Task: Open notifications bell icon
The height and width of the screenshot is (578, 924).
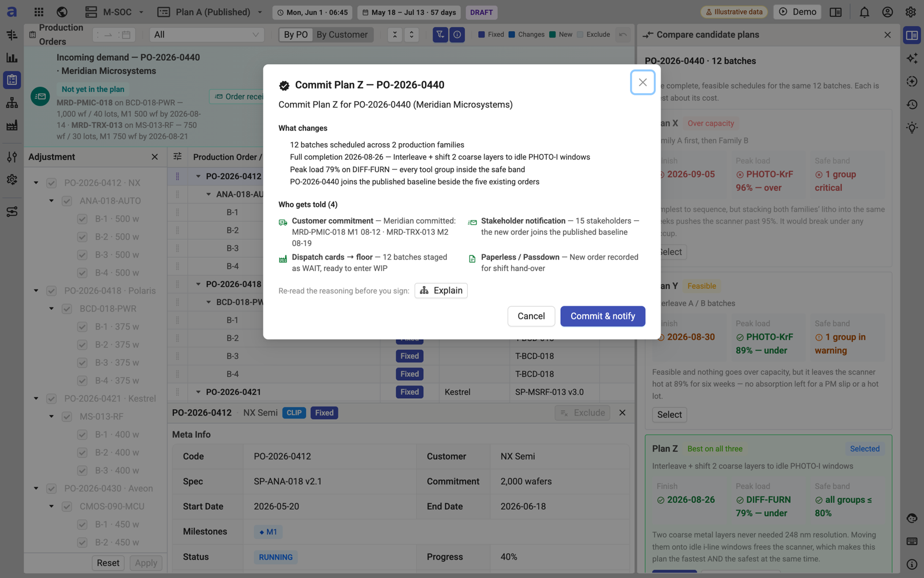Action: coord(864,12)
